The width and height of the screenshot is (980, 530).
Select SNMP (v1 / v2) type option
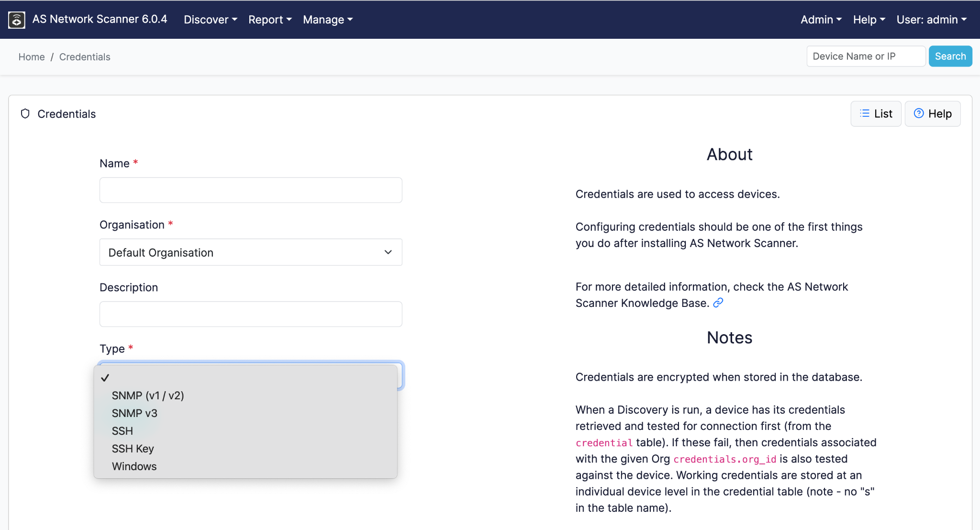[x=245, y=395]
